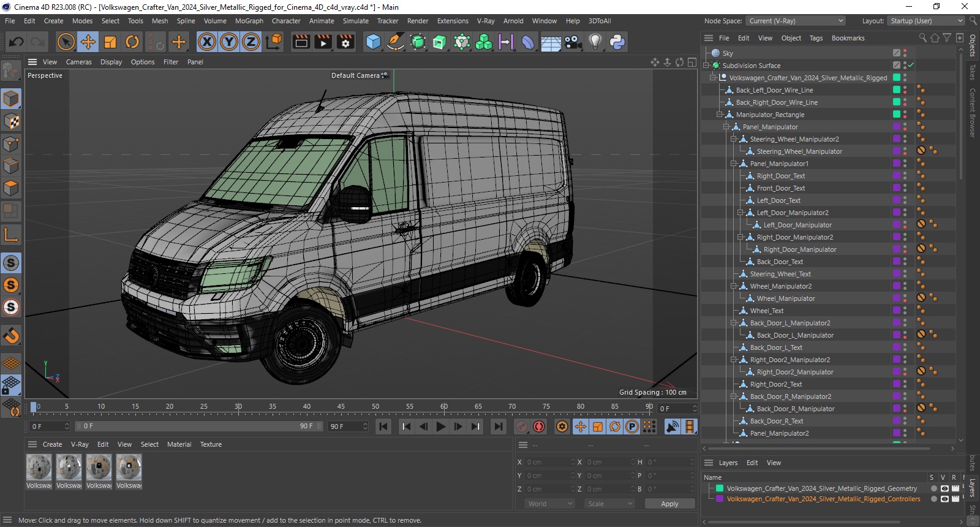Collapse the Panel_Manipulator tree node
The width and height of the screenshot is (980, 527).
(x=726, y=127)
